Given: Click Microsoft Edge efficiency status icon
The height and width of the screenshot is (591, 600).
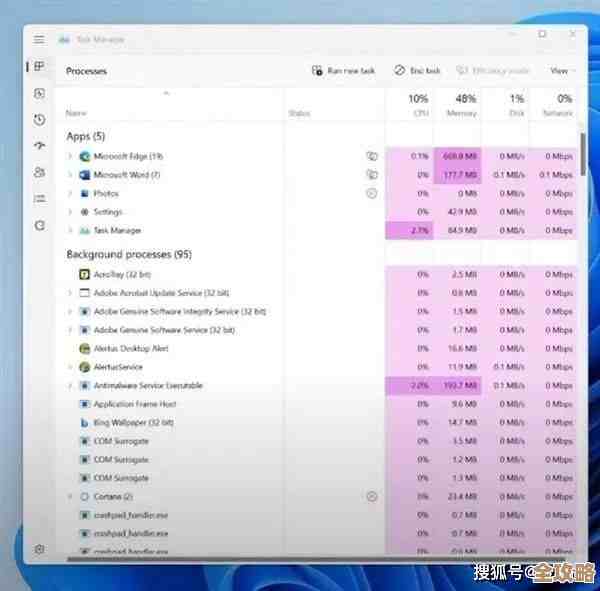Looking at the screenshot, I should (372, 156).
